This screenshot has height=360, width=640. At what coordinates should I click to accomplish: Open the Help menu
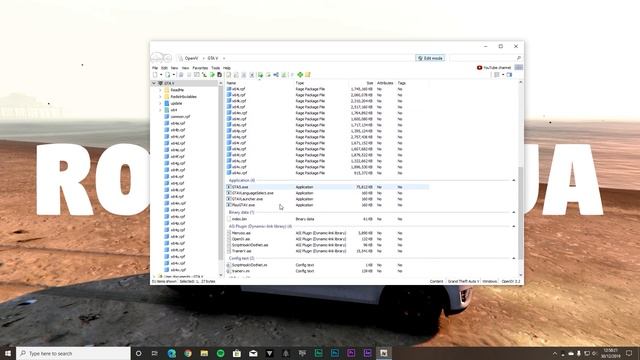point(227,68)
